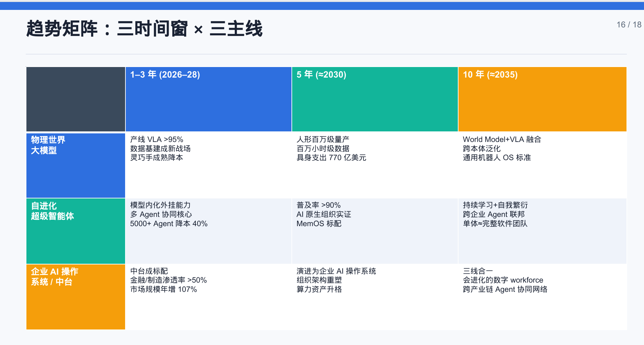Click the row header 企业 AI 操作 系统 / 中台
644x345 pixels.
tap(76, 297)
